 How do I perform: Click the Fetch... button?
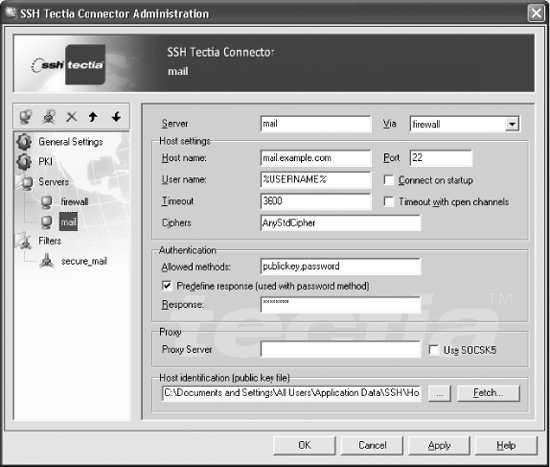488,393
